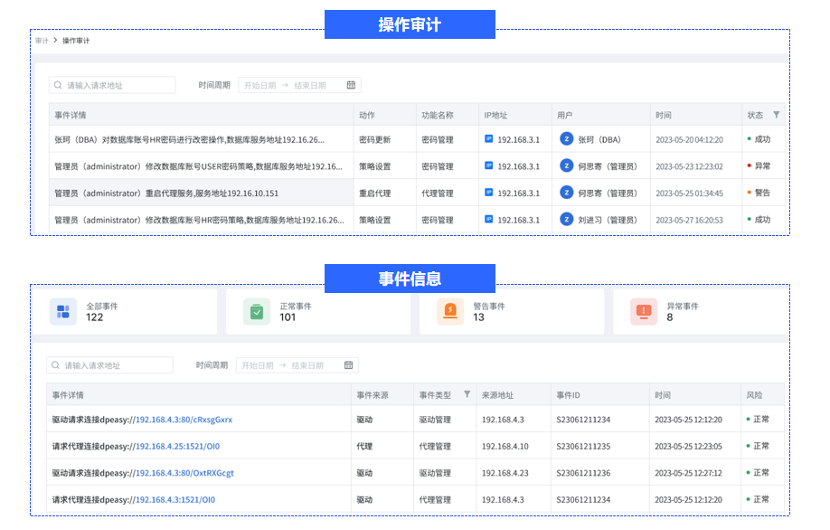
Task: Select the 全部事件 122 summary card
Action: pyautogui.click(x=125, y=311)
